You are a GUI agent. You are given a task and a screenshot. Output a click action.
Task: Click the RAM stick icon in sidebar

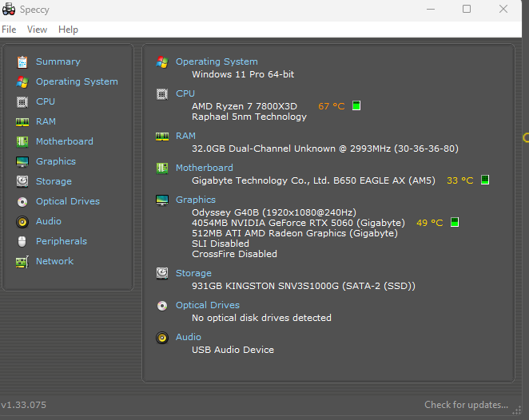click(x=22, y=121)
